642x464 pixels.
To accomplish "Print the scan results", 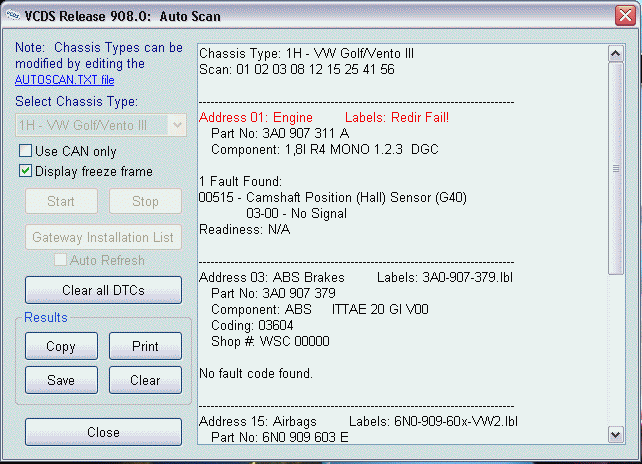I will [x=145, y=347].
